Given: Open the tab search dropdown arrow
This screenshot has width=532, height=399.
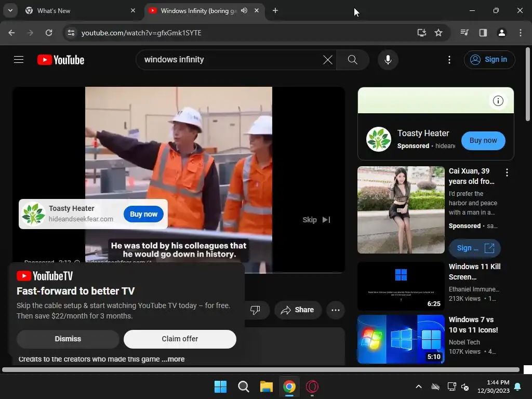Looking at the screenshot, I should coord(10,10).
